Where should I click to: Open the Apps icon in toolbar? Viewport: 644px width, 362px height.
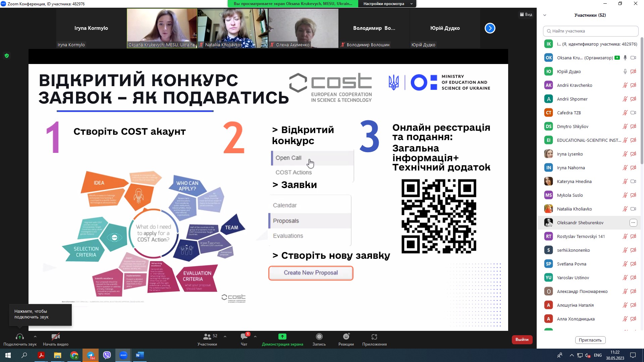(374, 337)
